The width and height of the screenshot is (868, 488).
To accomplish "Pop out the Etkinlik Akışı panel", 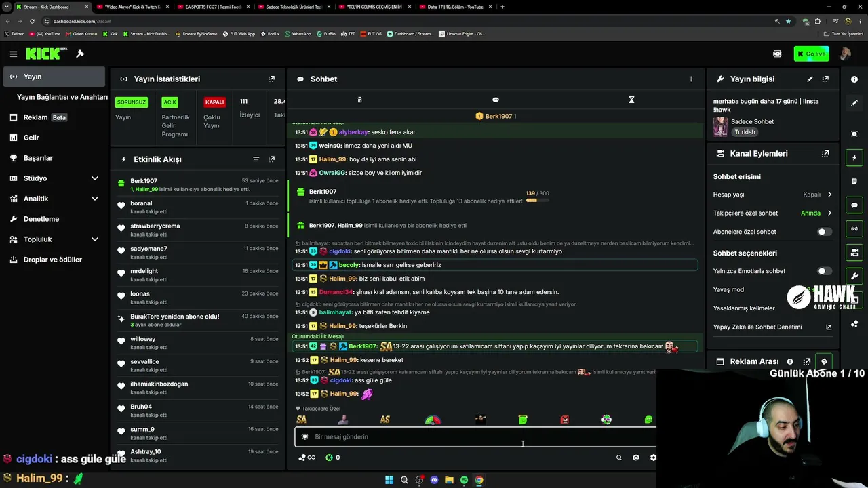I will pyautogui.click(x=271, y=159).
